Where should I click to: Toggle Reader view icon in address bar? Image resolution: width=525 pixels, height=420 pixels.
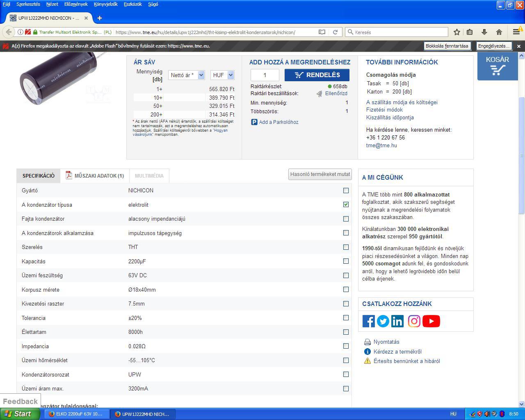click(x=322, y=32)
